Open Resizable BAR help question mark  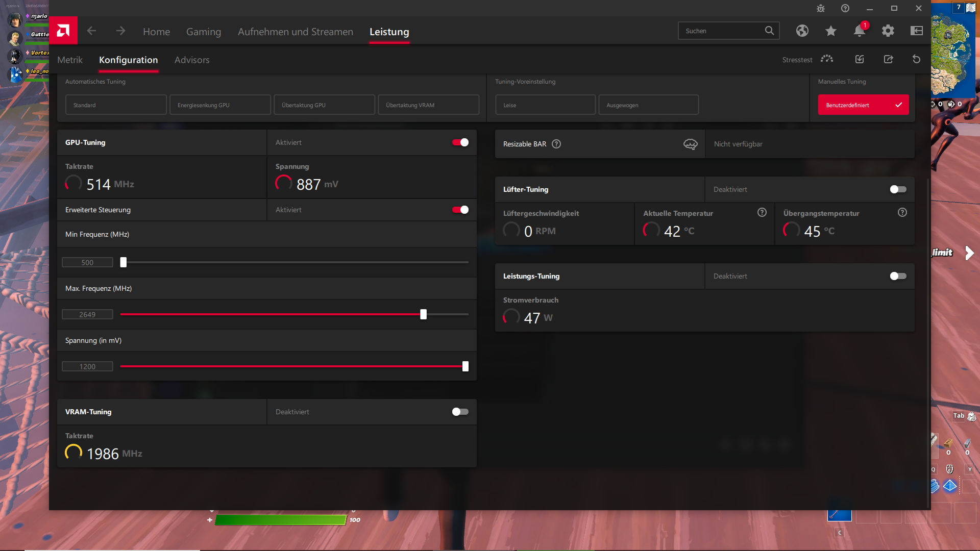[x=556, y=144]
